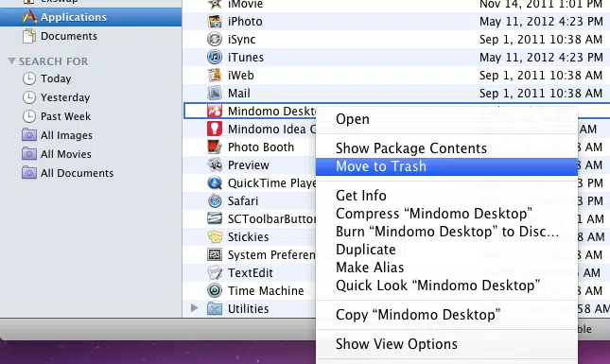This screenshot has width=610, height=364.
Task: Click the Utilities folder icon
Action: pyautogui.click(x=215, y=309)
